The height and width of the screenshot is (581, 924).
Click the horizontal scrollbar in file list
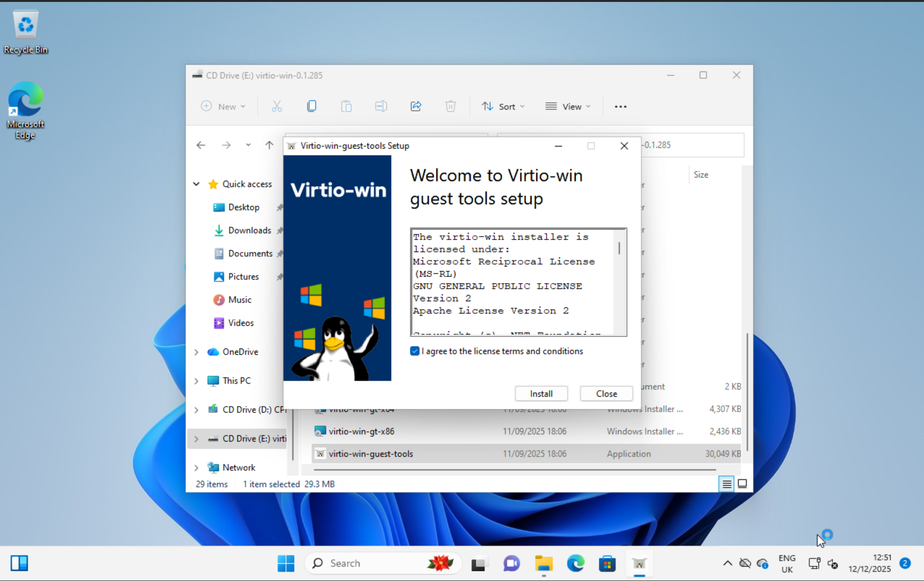pos(514,469)
